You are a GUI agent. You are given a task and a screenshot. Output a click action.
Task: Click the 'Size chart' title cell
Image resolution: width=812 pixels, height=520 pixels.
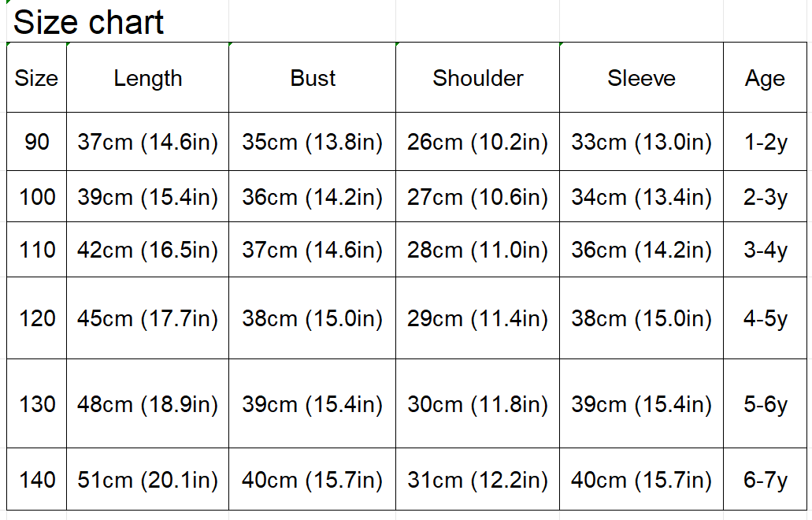coord(88,22)
